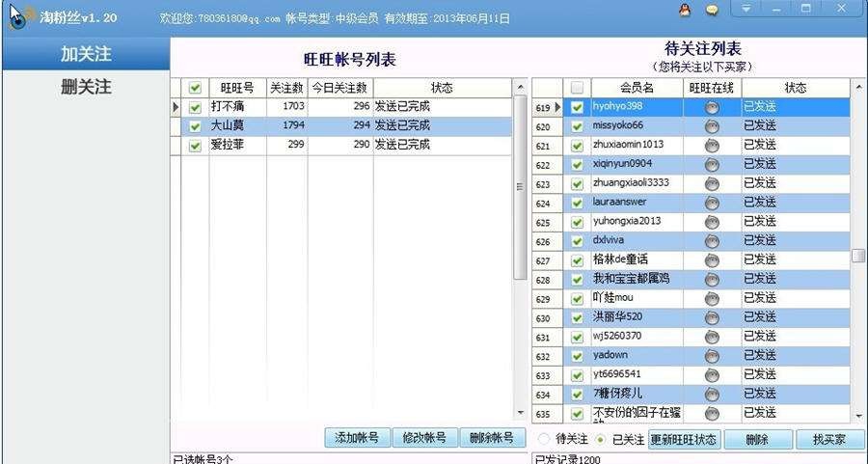Select member name zhuangxiaoli3333
This screenshot has width=868, height=464.
point(631,182)
